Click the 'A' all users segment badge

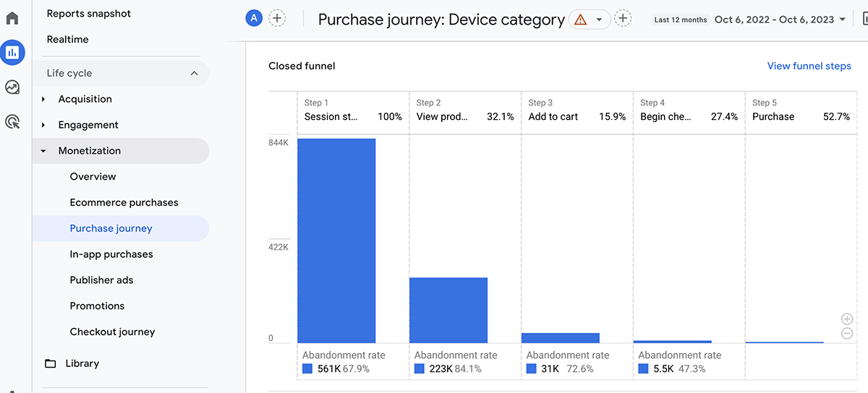click(253, 19)
